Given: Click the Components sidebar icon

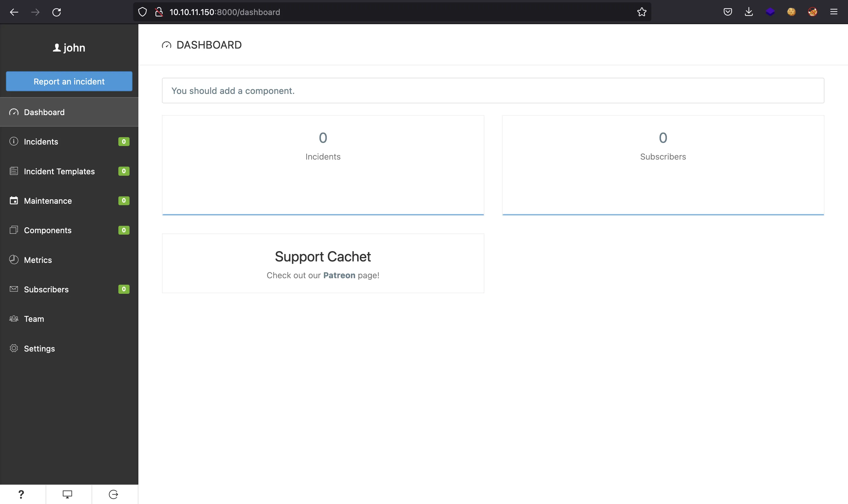Looking at the screenshot, I should click(x=13, y=230).
